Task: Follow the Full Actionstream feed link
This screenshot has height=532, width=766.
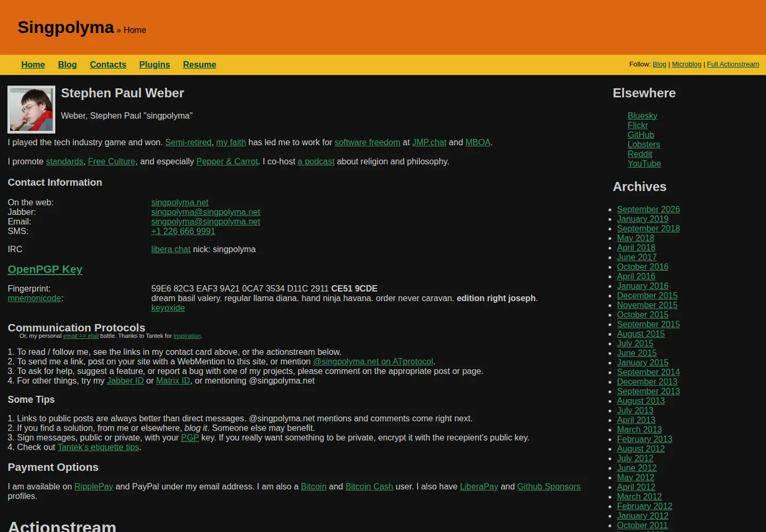Action: click(733, 64)
